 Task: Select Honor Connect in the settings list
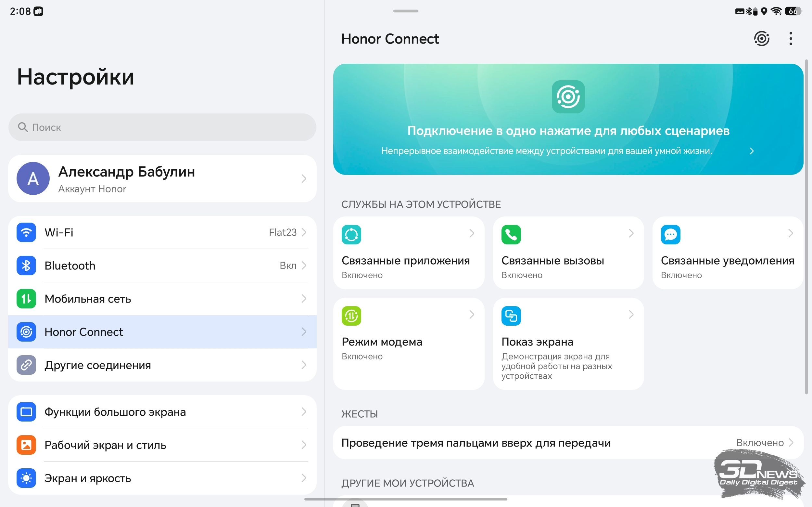162,331
